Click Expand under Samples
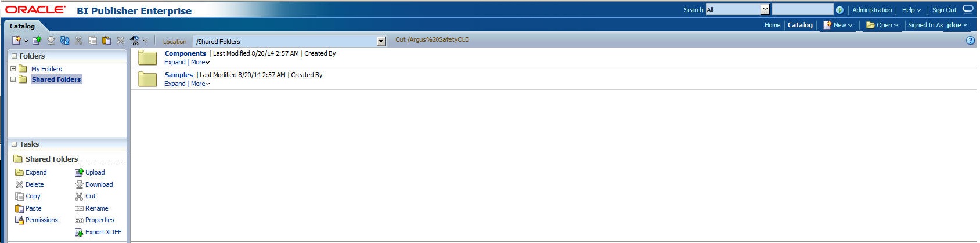This screenshot has height=243, width=980. [x=175, y=84]
